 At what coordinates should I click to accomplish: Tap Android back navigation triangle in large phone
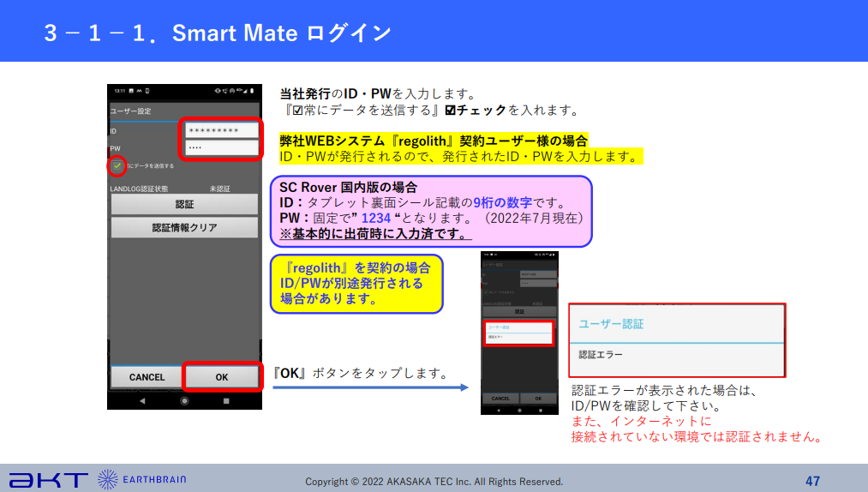[x=142, y=400]
